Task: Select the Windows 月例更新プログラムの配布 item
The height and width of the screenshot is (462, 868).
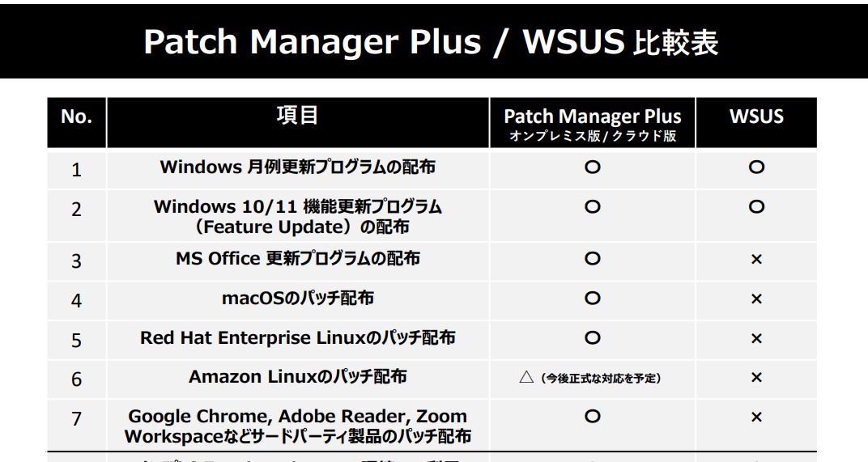Action: 297,167
